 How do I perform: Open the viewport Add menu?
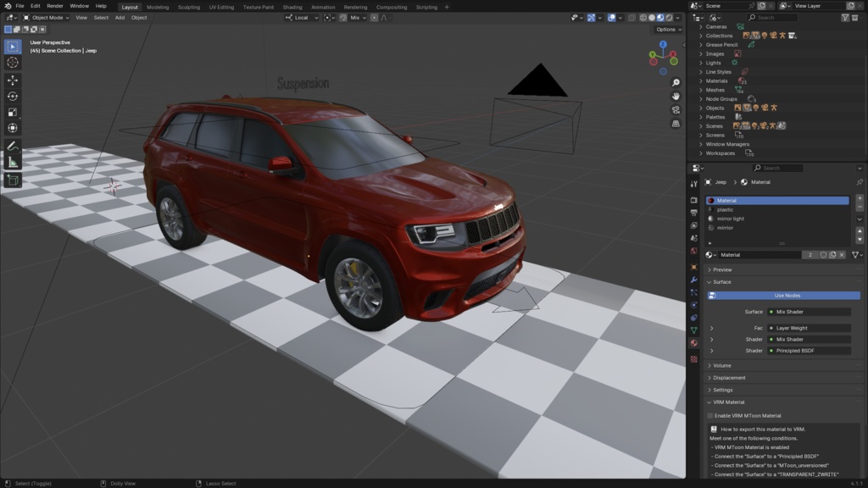[x=120, y=18]
